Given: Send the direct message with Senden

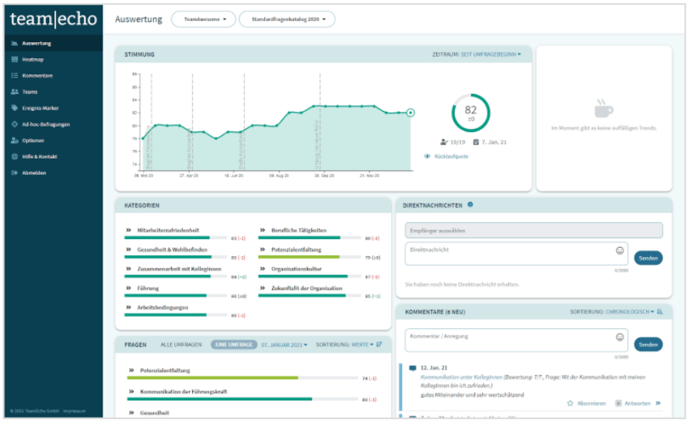Looking at the screenshot, I should [x=648, y=258].
